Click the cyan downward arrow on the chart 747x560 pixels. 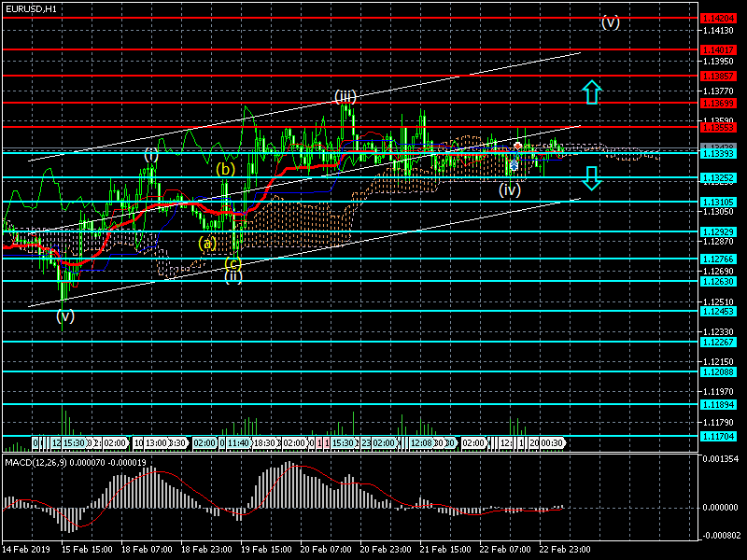pyautogui.click(x=591, y=177)
